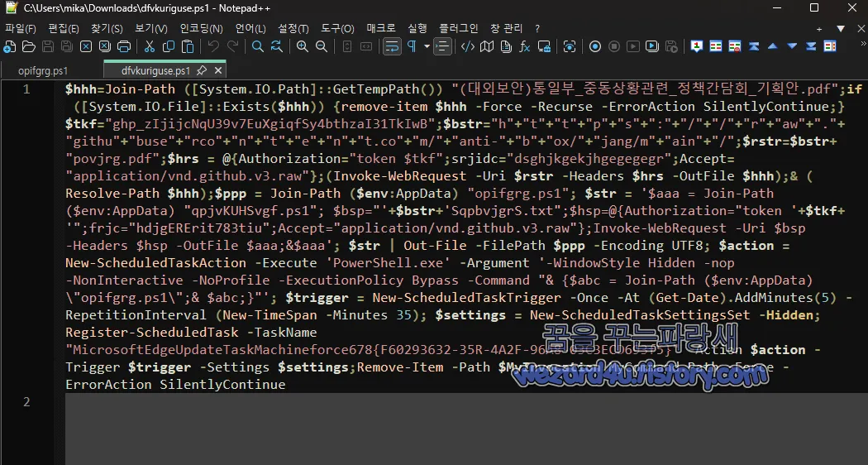Cut selection with the scissors icon
Viewport: 868px width, 465px height.
(x=150, y=46)
